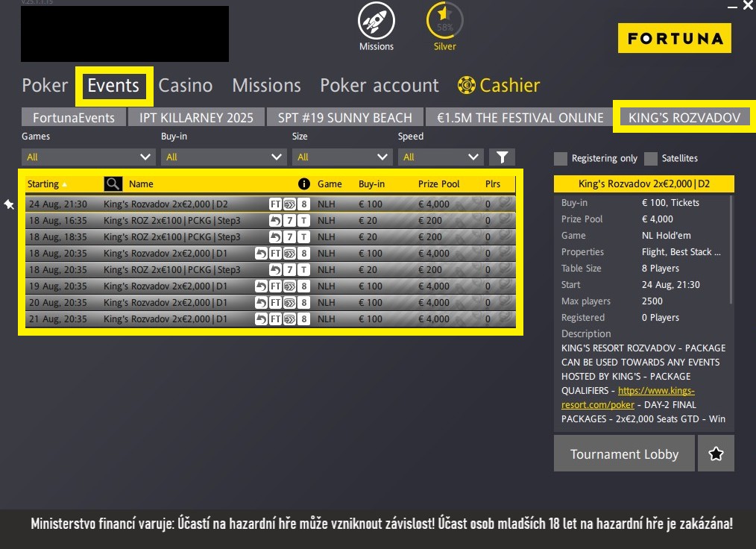Enable the Registering only checkbox

point(561,158)
